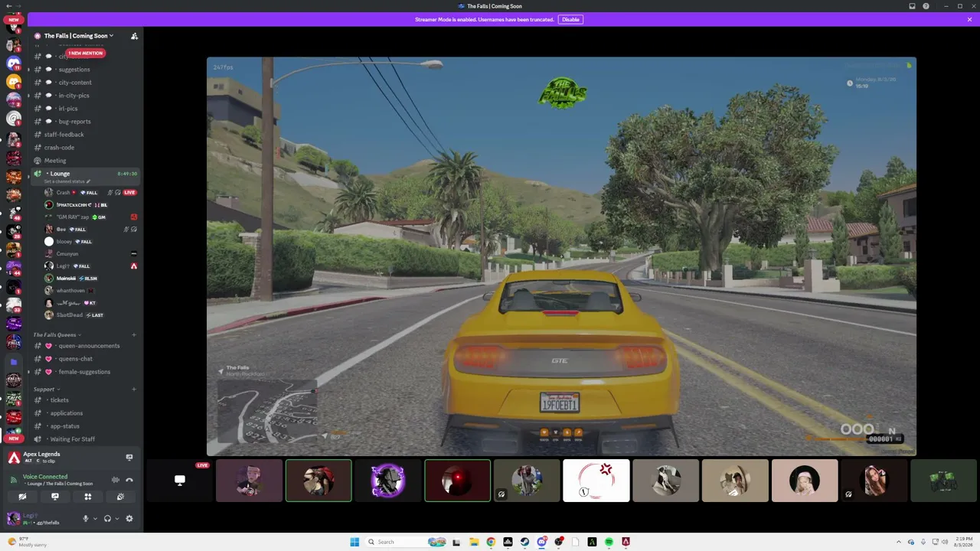Viewport: 980px width, 551px height.
Task: Open Discord help icon in title bar
Action: pyautogui.click(x=926, y=6)
